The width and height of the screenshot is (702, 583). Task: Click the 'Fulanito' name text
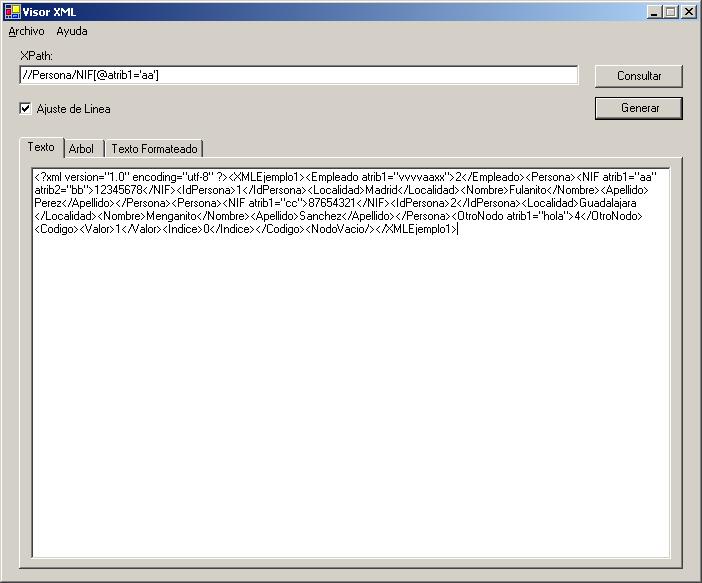click(528, 190)
